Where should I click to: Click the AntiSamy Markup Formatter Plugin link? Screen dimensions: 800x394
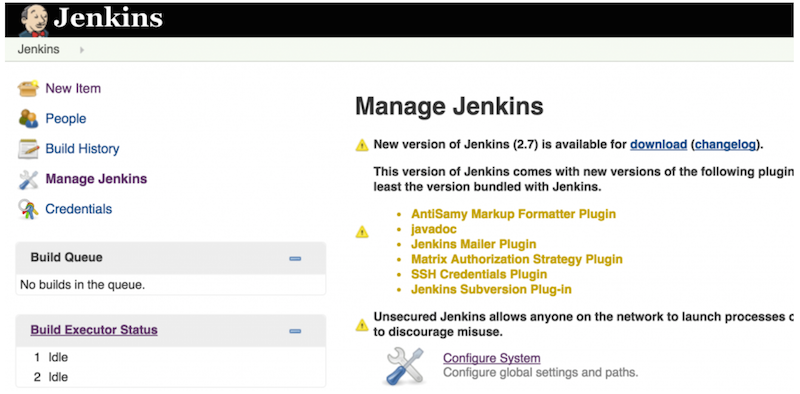pyautogui.click(x=513, y=213)
